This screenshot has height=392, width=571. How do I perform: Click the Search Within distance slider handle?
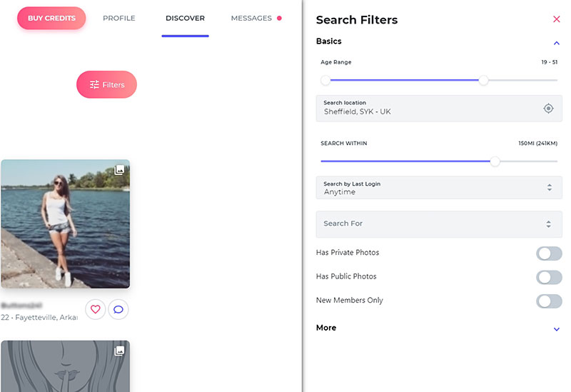pyautogui.click(x=495, y=161)
